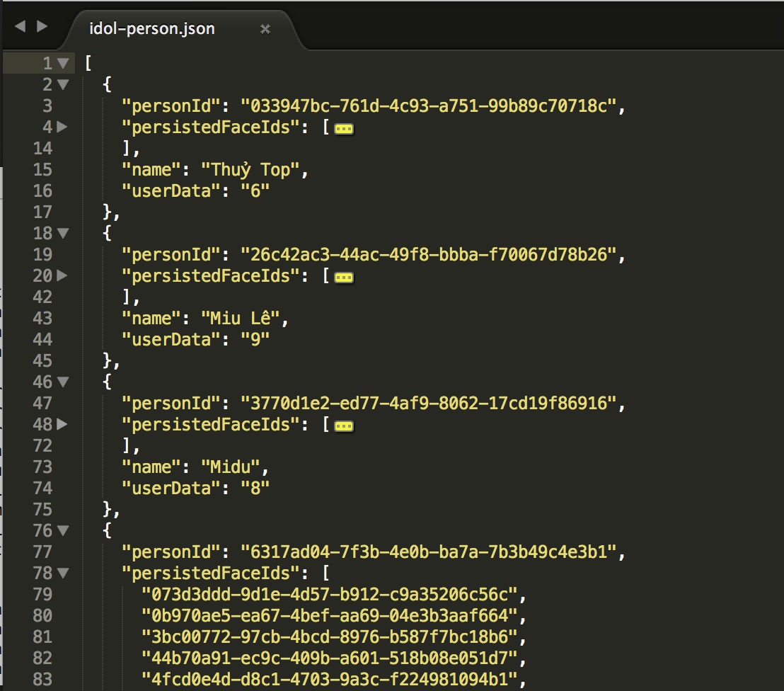784x691 pixels.
Task: Expand folded persistedFaceIds arrow at line 4
Action: pyautogui.click(x=63, y=127)
